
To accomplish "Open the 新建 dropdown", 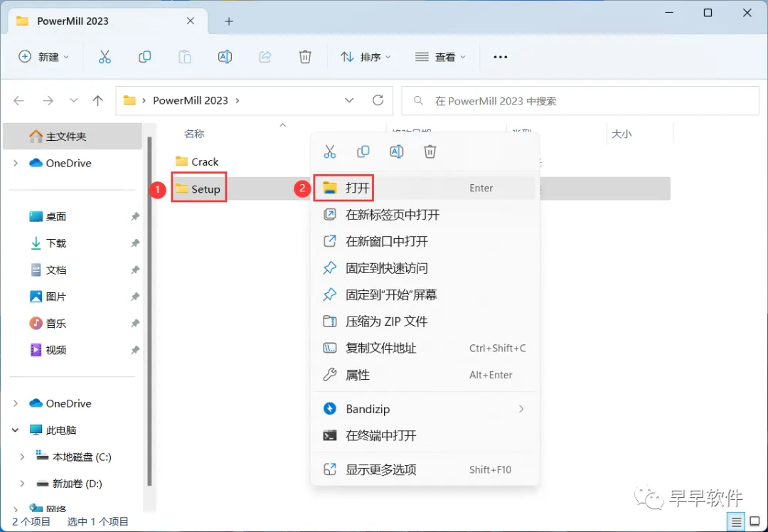I will pyautogui.click(x=43, y=57).
